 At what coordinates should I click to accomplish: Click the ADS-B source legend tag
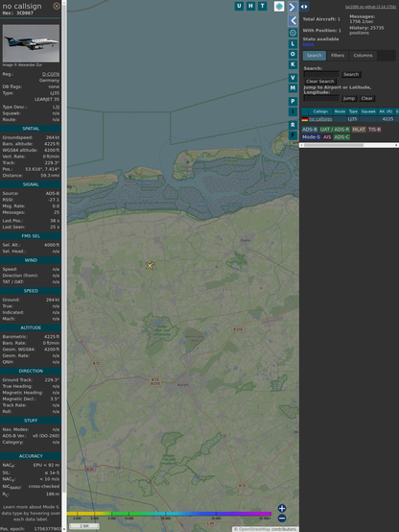[310, 130]
